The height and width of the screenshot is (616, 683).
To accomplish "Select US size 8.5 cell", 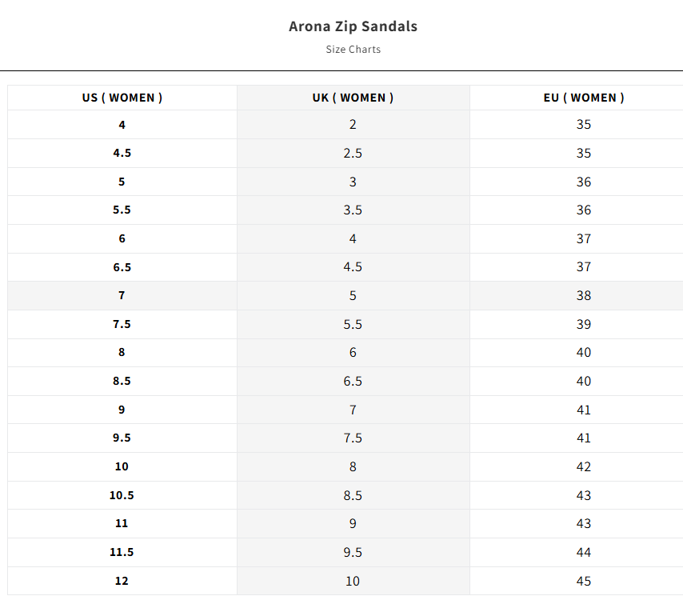I will pyautogui.click(x=122, y=381).
